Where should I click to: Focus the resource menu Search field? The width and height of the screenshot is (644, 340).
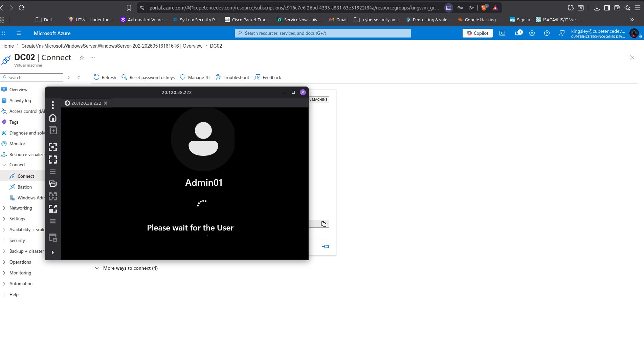click(32, 77)
